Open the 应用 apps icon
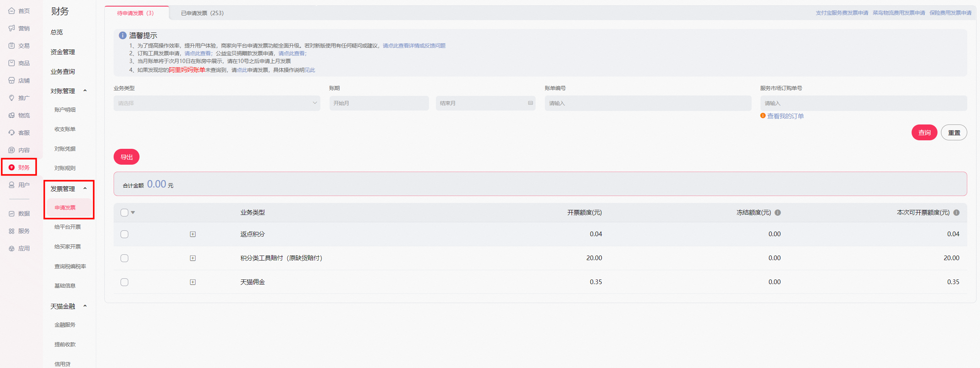The height and width of the screenshot is (368, 980). (x=12, y=248)
